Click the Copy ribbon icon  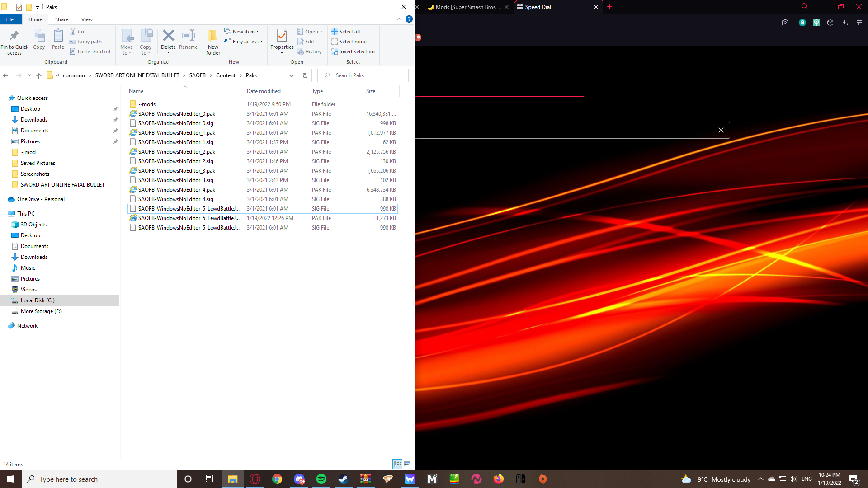(x=39, y=39)
